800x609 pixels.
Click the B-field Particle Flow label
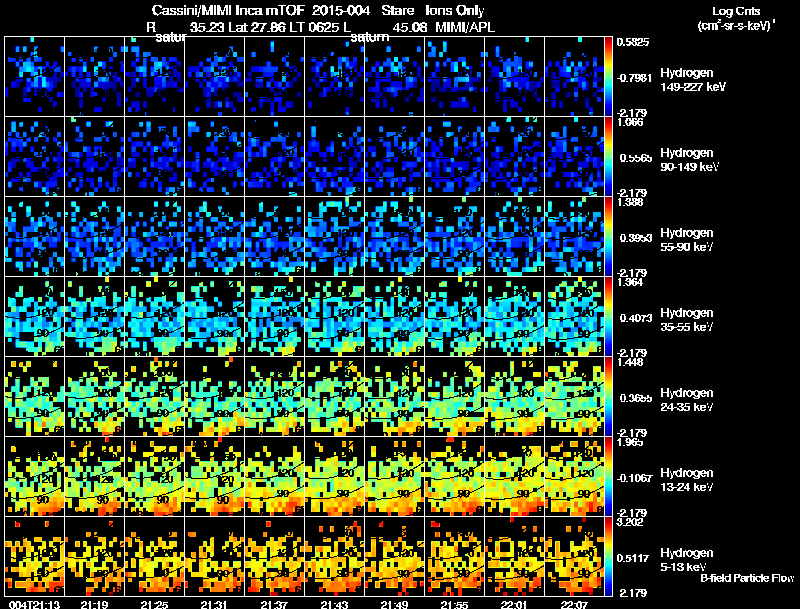747,578
